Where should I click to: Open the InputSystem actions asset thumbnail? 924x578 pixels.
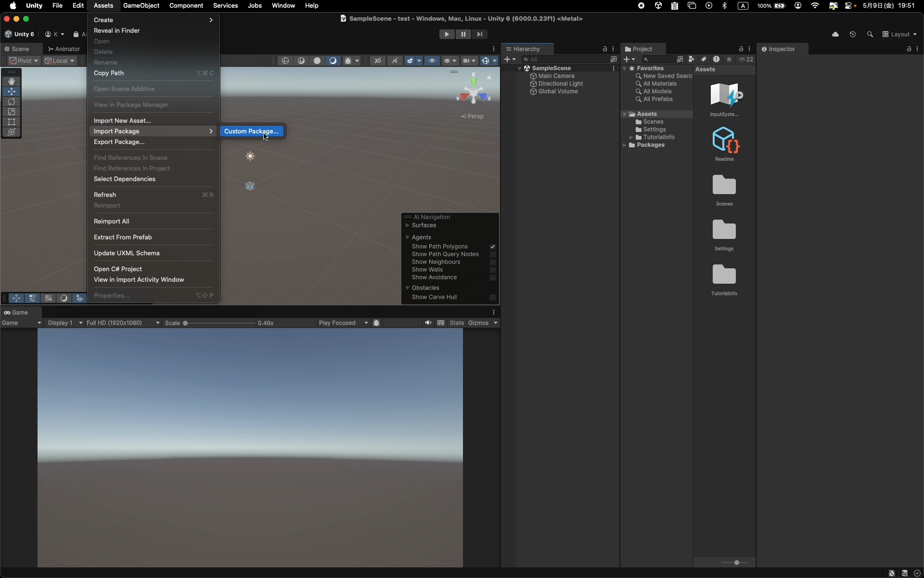(724, 95)
